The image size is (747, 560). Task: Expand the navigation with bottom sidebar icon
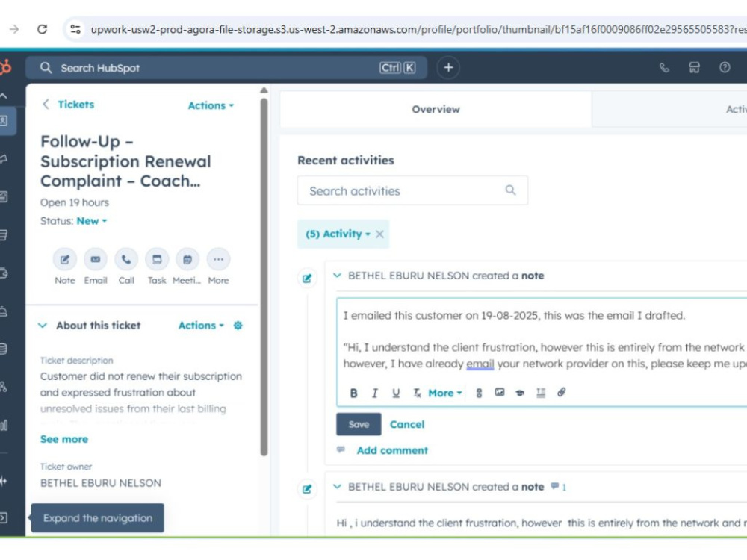[4, 517]
